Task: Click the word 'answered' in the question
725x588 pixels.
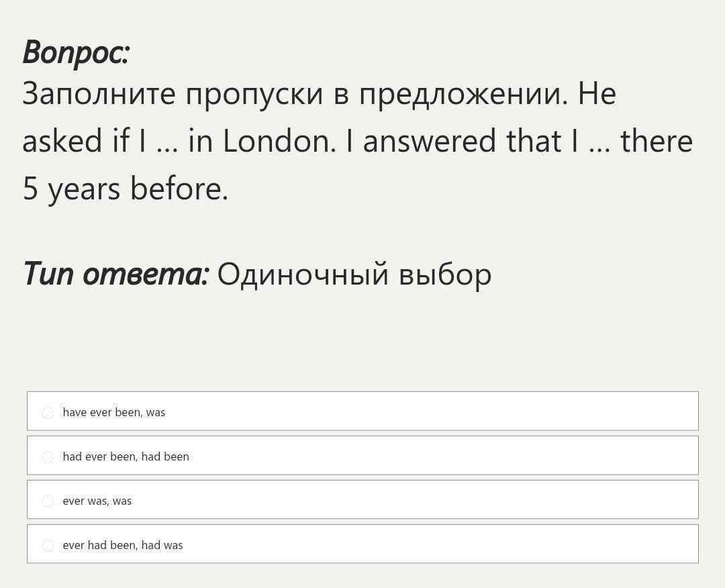Action: pos(429,141)
